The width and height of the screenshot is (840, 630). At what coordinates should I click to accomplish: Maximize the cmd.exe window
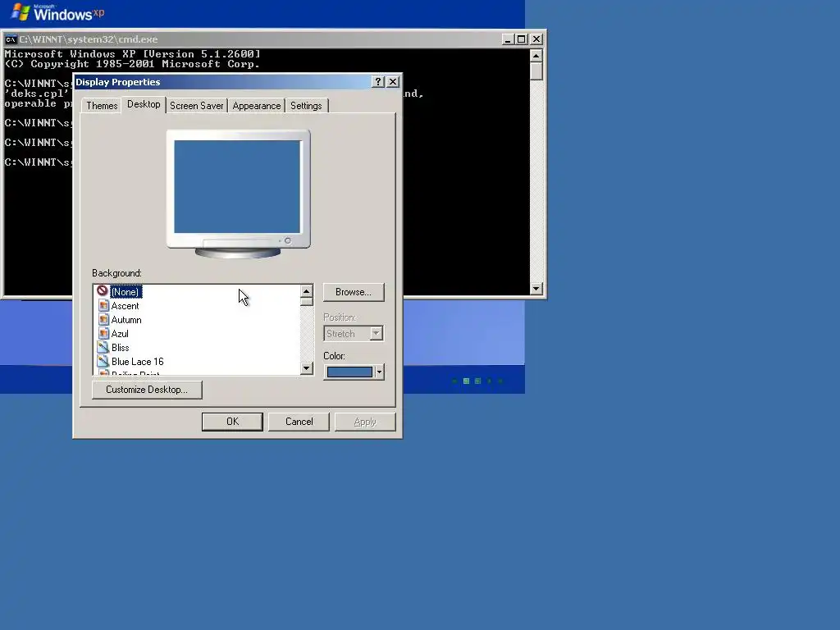point(521,39)
